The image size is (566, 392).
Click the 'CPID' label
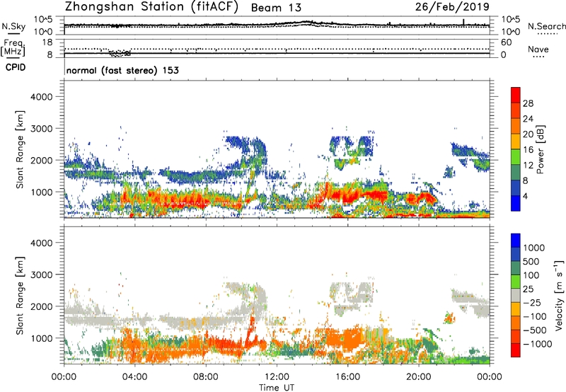point(16,67)
